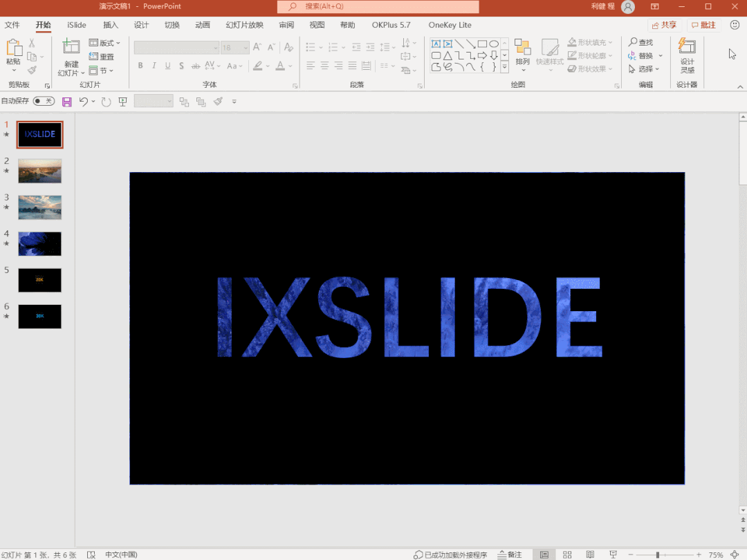Collapse the ribbon chevron

(740, 86)
